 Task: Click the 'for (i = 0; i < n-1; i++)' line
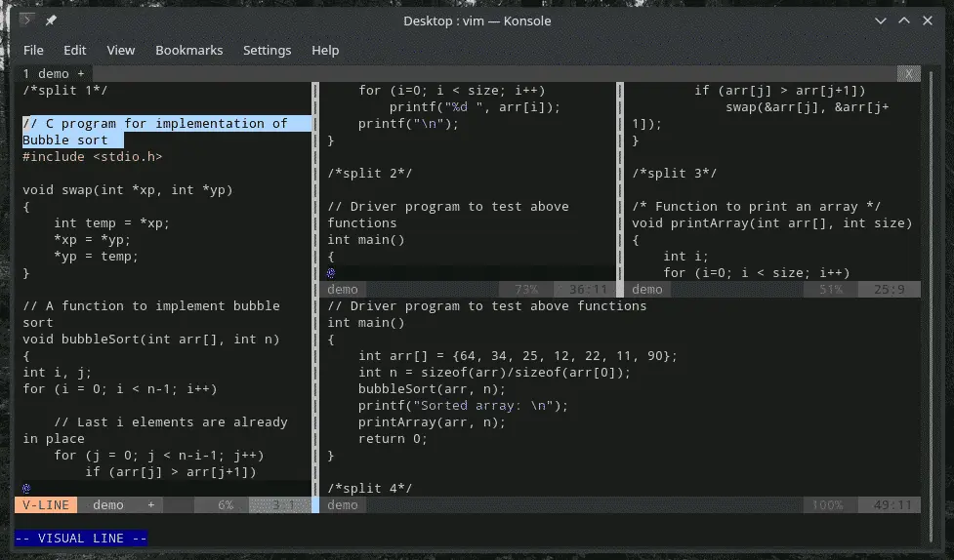(x=120, y=388)
